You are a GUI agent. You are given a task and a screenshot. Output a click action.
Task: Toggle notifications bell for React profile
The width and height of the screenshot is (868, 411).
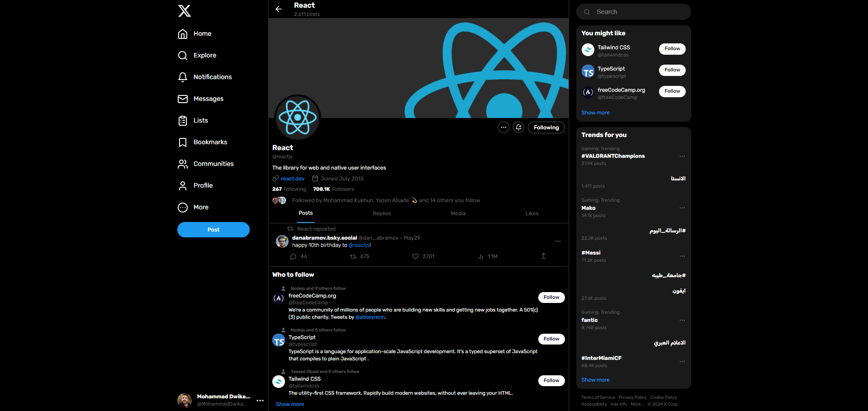tap(519, 128)
